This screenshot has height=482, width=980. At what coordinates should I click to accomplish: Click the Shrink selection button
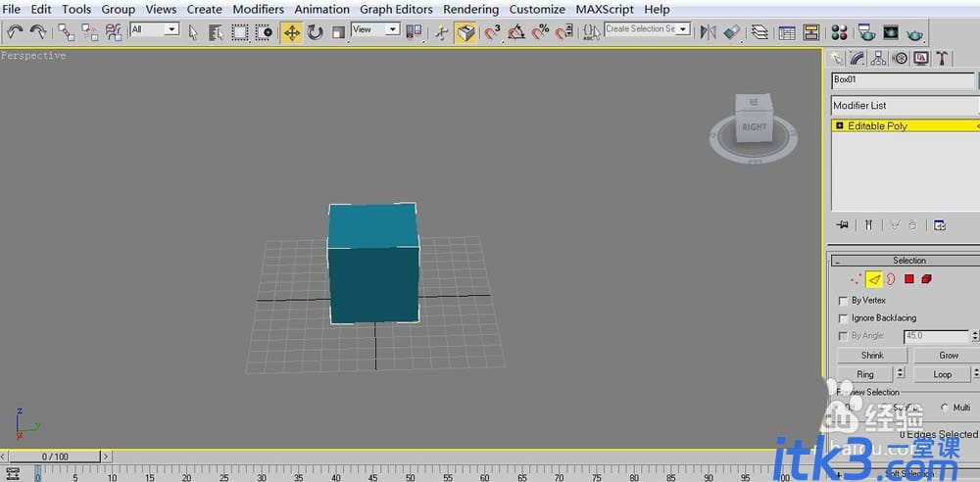coord(872,355)
